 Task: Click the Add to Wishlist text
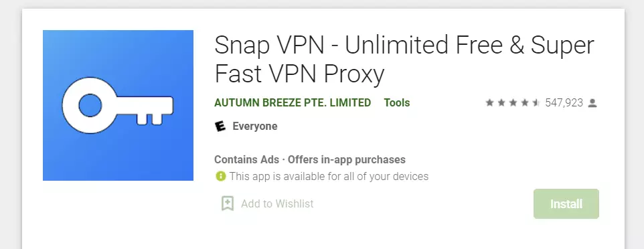pos(277,203)
